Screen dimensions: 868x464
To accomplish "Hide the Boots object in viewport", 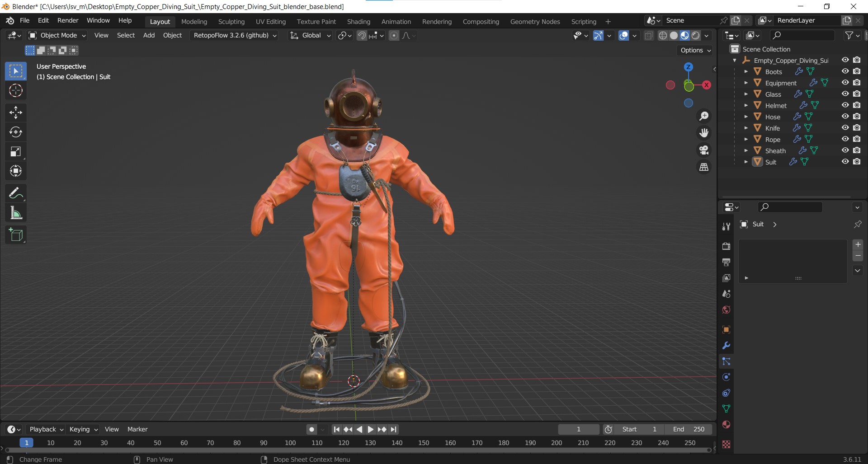I will [845, 71].
